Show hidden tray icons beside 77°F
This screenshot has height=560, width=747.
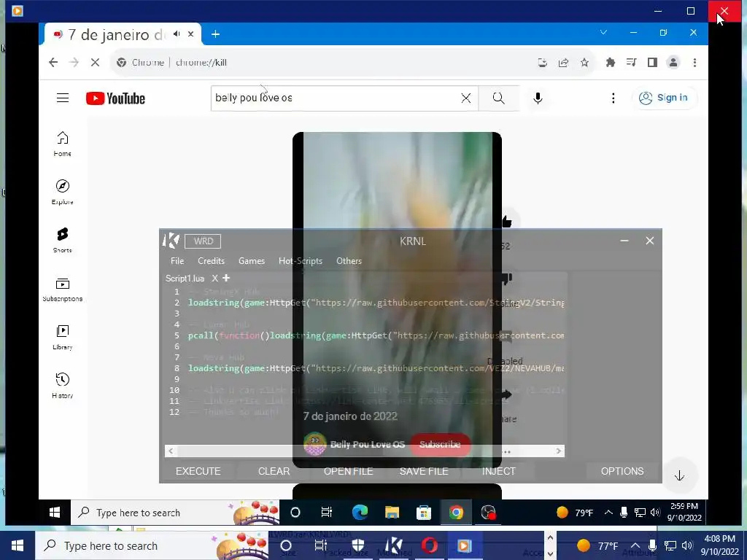(x=635, y=545)
